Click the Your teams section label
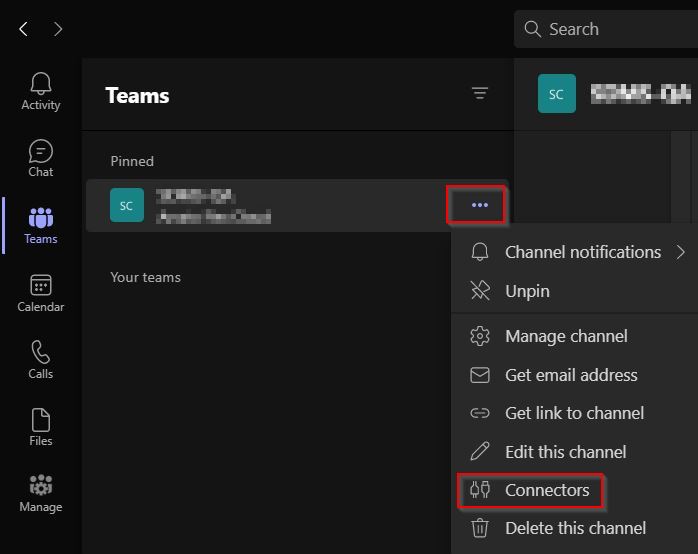 (146, 278)
